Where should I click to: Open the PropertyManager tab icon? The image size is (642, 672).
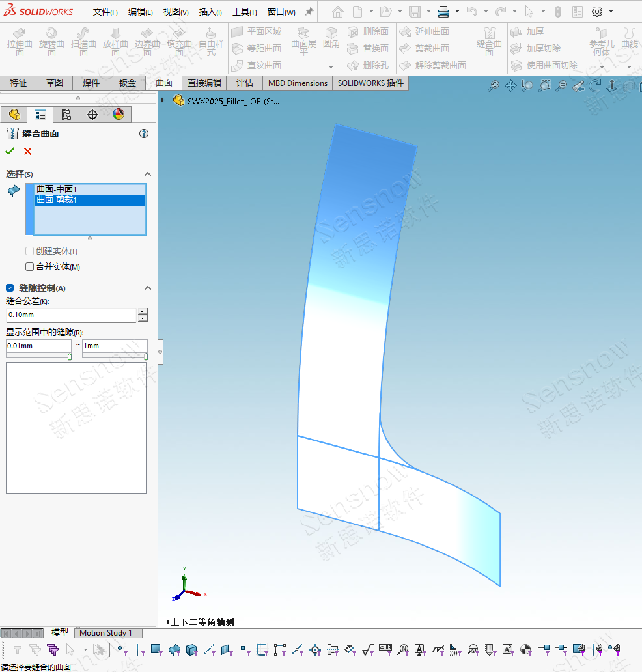[40, 115]
